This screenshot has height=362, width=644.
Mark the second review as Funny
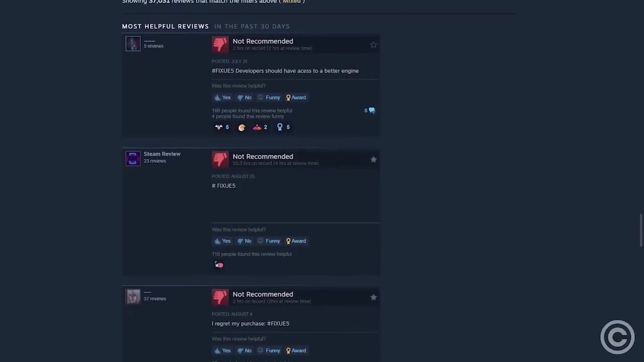(x=269, y=241)
